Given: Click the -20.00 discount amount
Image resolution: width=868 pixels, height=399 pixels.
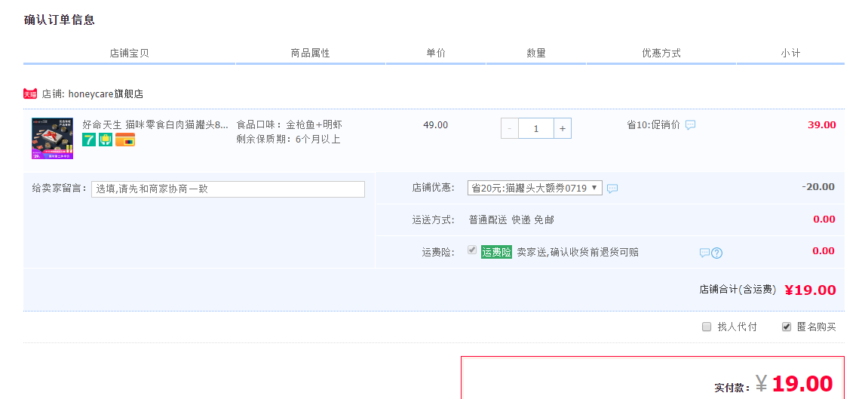Looking at the screenshot, I should coord(818,186).
